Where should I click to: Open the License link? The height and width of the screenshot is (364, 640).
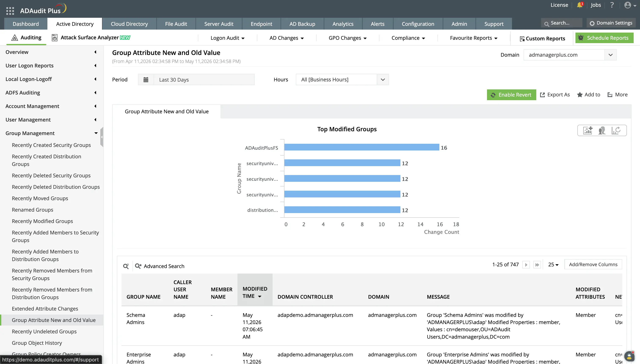559,5
